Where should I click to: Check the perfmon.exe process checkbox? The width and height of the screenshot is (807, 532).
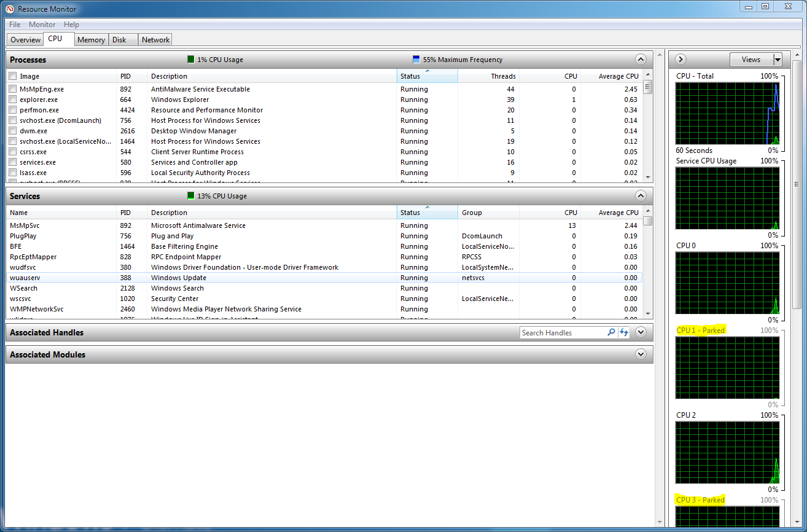tap(12, 109)
